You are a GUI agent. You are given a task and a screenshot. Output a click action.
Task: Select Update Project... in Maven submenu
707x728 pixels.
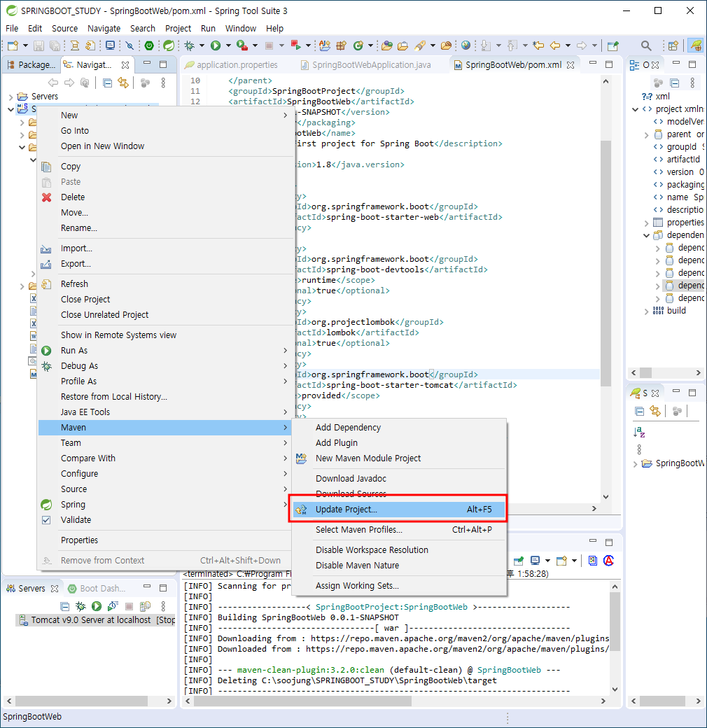pyautogui.click(x=399, y=510)
